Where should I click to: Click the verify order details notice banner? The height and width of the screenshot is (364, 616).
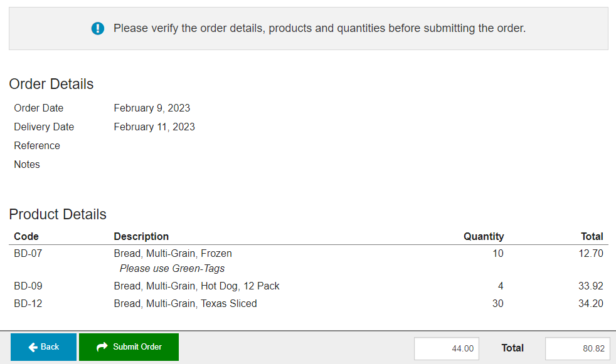coord(309,28)
